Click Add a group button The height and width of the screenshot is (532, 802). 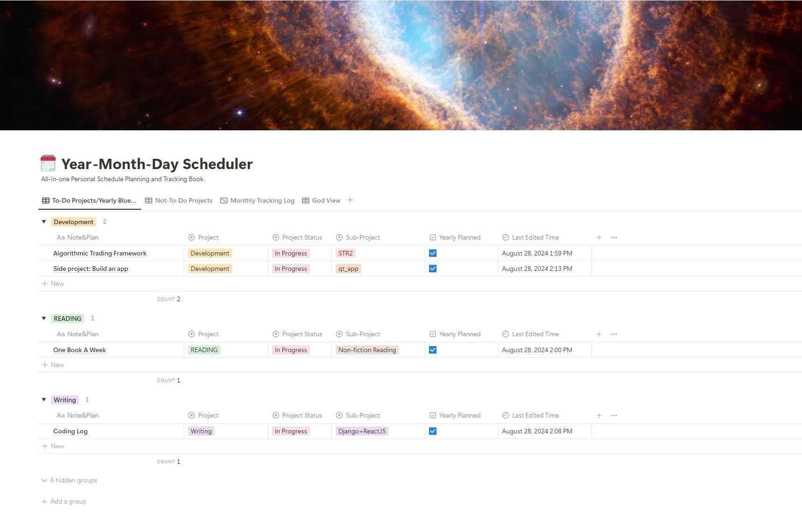[68, 501]
